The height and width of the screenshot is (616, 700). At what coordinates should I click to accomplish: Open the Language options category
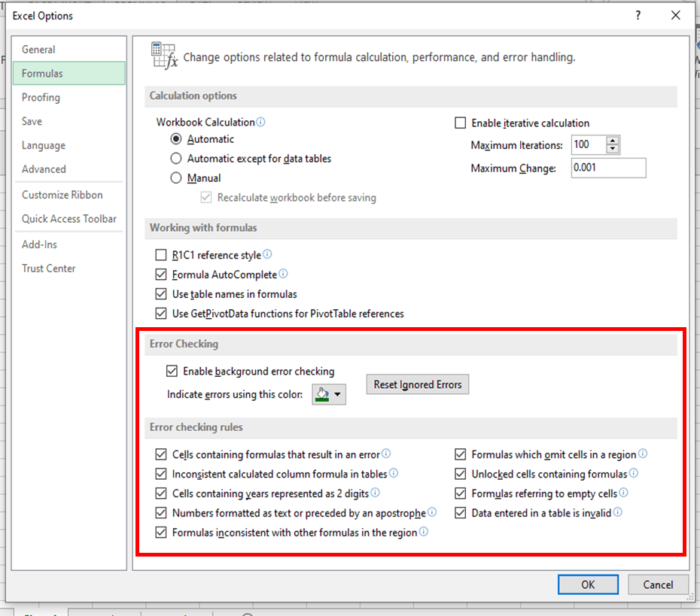[68, 145]
